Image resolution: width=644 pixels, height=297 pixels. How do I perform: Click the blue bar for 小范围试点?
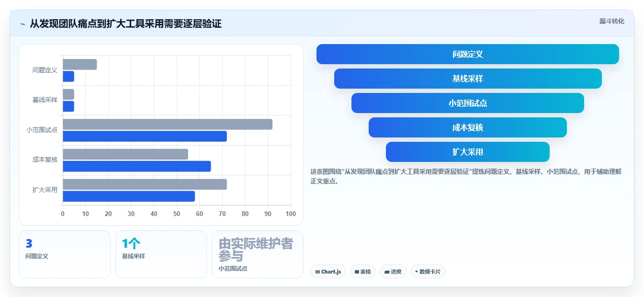(145, 136)
